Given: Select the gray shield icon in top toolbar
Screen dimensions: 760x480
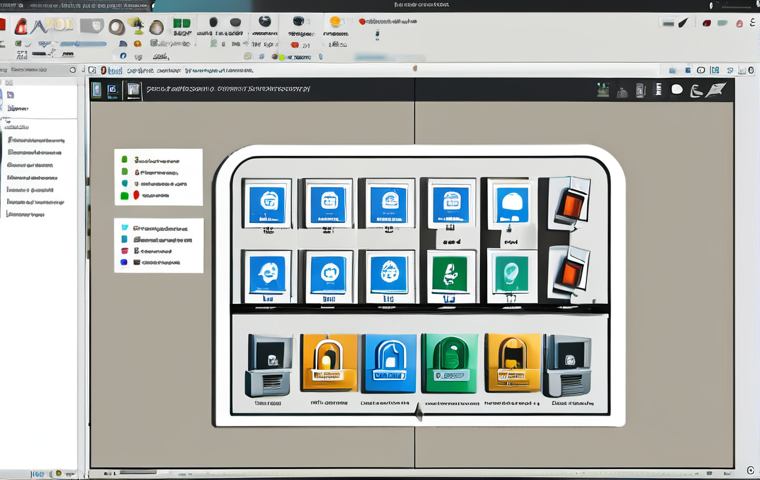Looking at the screenshot, I should (x=92, y=26).
